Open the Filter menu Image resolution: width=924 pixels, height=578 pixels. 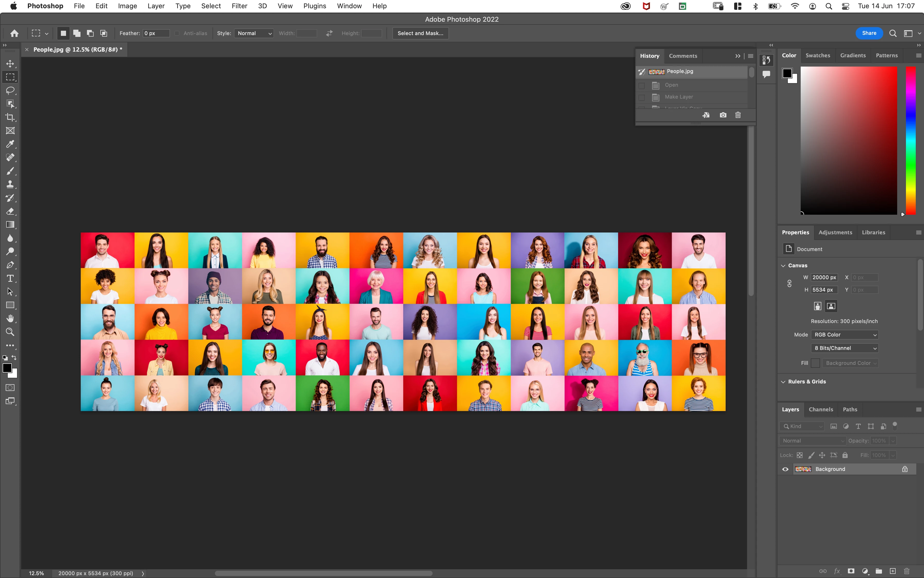pyautogui.click(x=239, y=6)
